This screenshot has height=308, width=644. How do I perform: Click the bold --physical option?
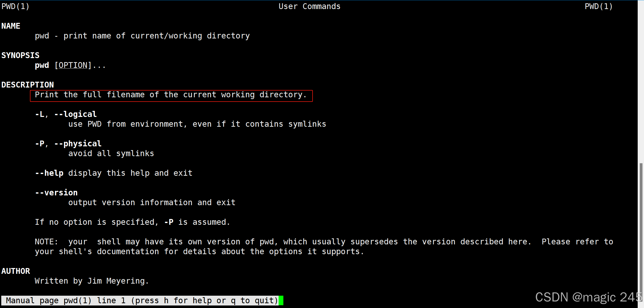(78, 144)
